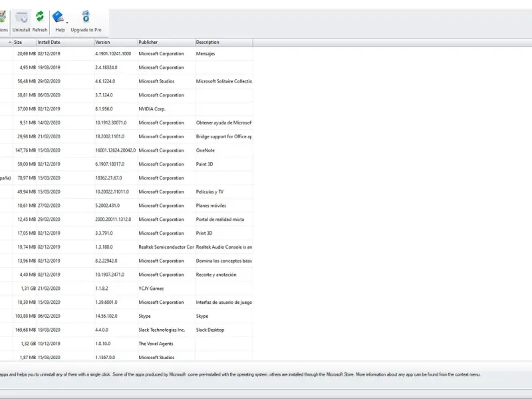Select the Bridge support for Office row
Viewport: 532px width, 399px height.
(x=126, y=136)
